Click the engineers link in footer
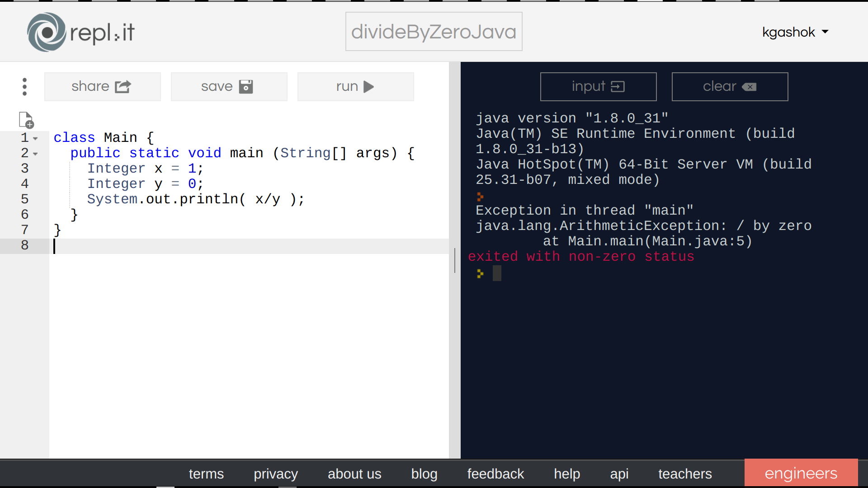868x488 pixels. pos(801,474)
